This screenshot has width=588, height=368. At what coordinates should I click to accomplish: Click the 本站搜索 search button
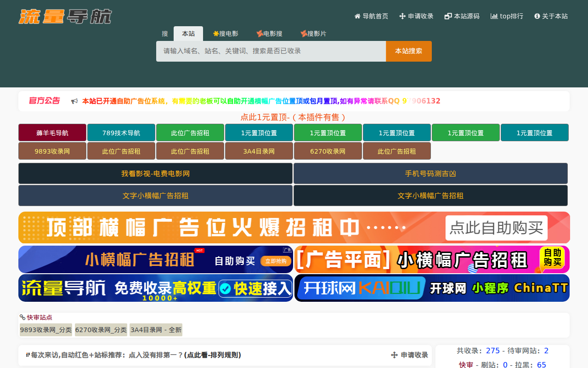click(408, 51)
